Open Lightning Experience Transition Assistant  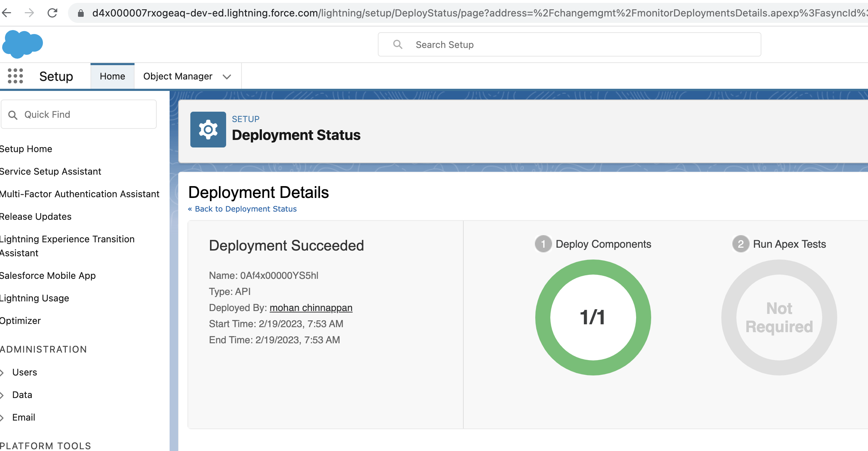click(x=67, y=246)
